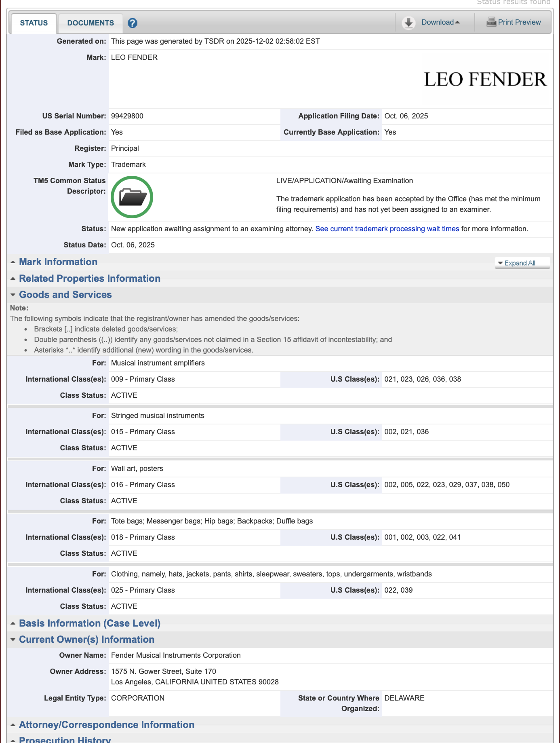The width and height of the screenshot is (560, 743).
Task: Collapse the Goods and Services section
Action: click(x=65, y=295)
